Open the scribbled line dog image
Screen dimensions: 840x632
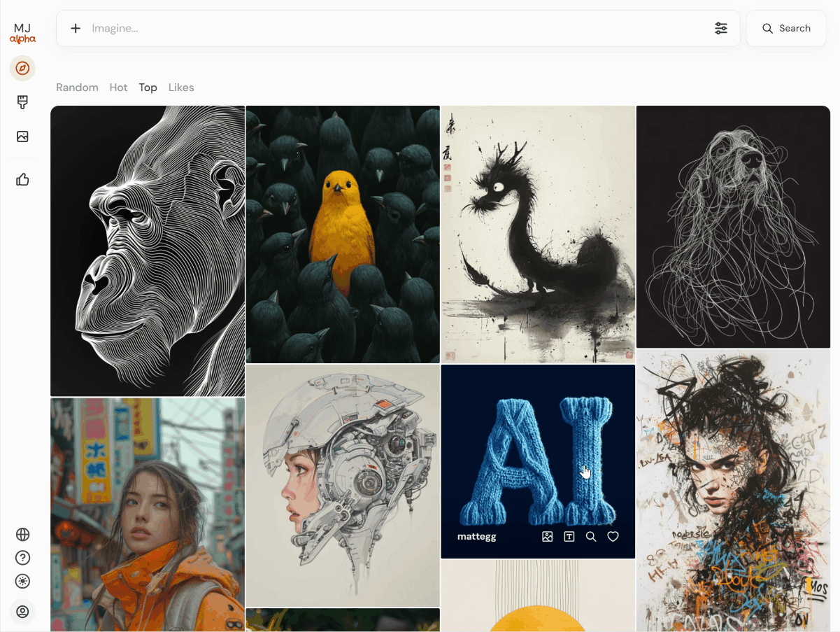[x=733, y=227]
